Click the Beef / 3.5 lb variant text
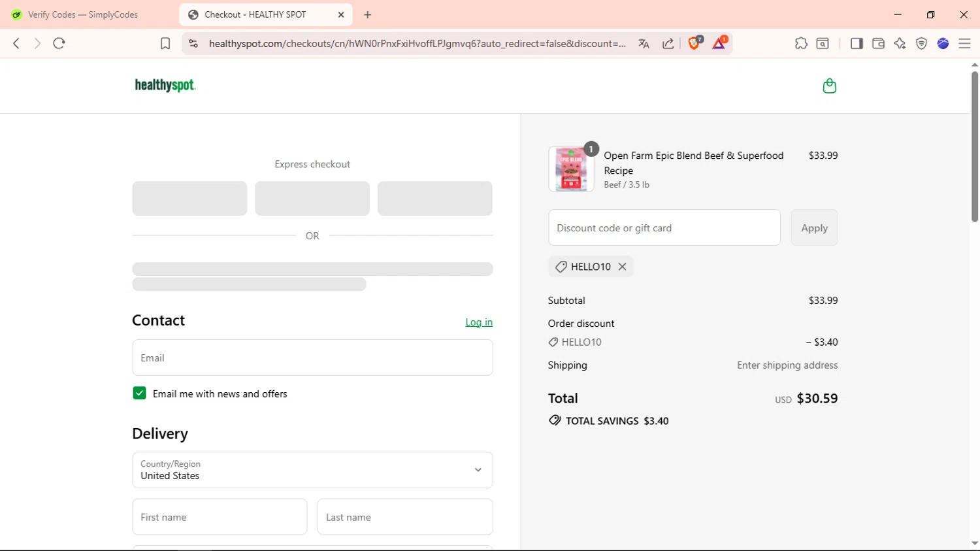 pyautogui.click(x=627, y=185)
